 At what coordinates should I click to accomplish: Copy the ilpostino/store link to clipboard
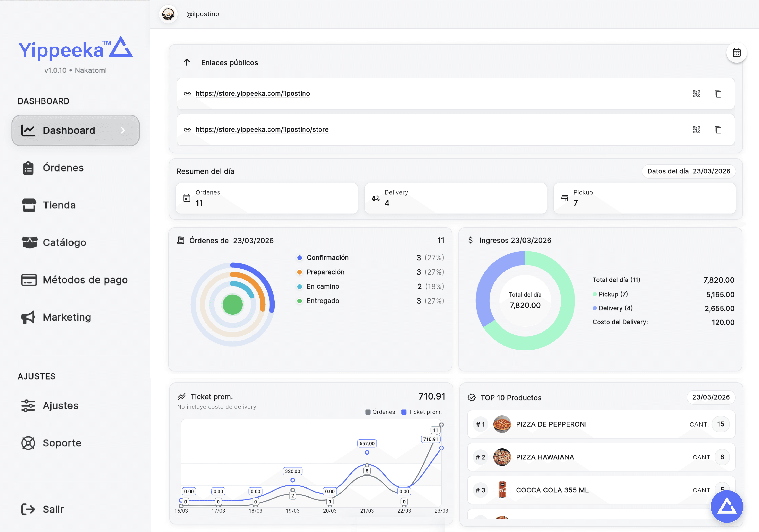[718, 130]
